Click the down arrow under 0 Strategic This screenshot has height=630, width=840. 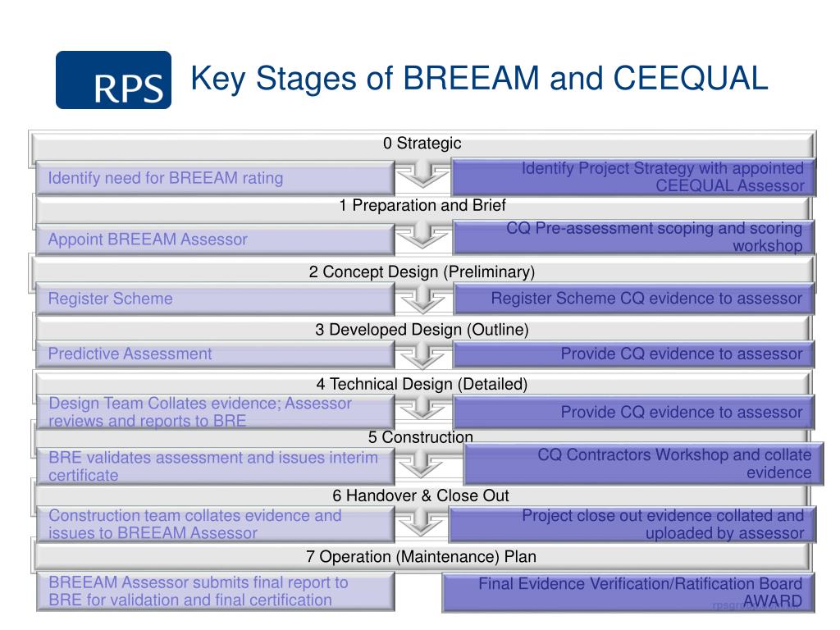point(422,175)
